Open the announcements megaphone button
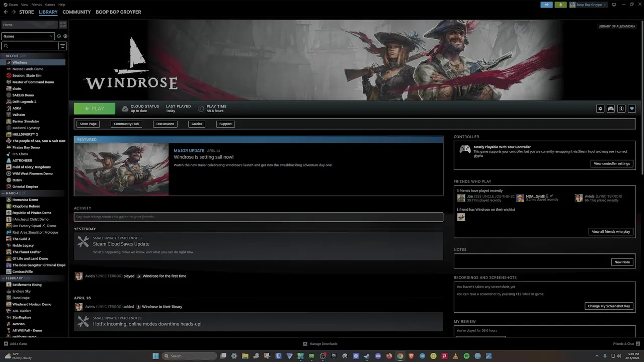Viewport: 644px width, 362px height. (x=547, y=5)
